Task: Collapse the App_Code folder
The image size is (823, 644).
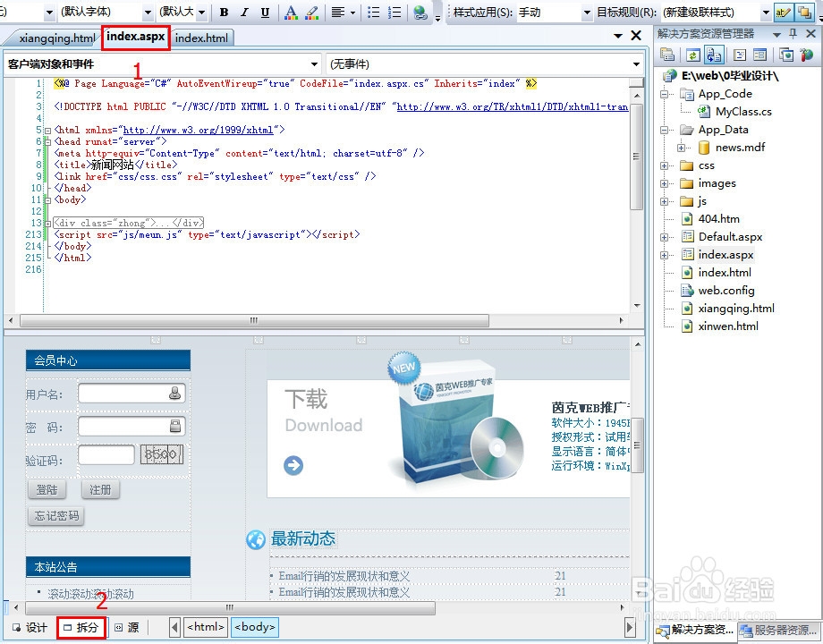Action: tap(665, 95)
